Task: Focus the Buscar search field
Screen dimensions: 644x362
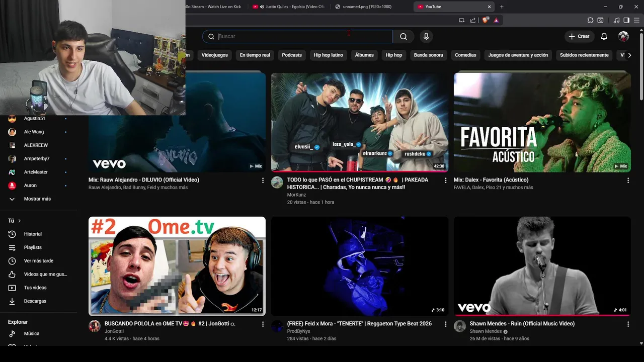Action: [x=297, y=36]
